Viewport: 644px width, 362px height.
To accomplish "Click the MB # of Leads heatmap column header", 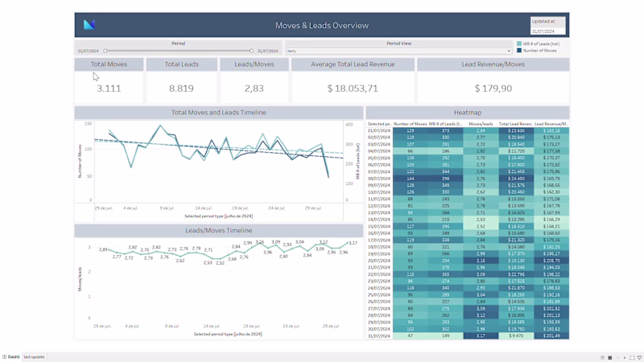I will tap(446, 124).
